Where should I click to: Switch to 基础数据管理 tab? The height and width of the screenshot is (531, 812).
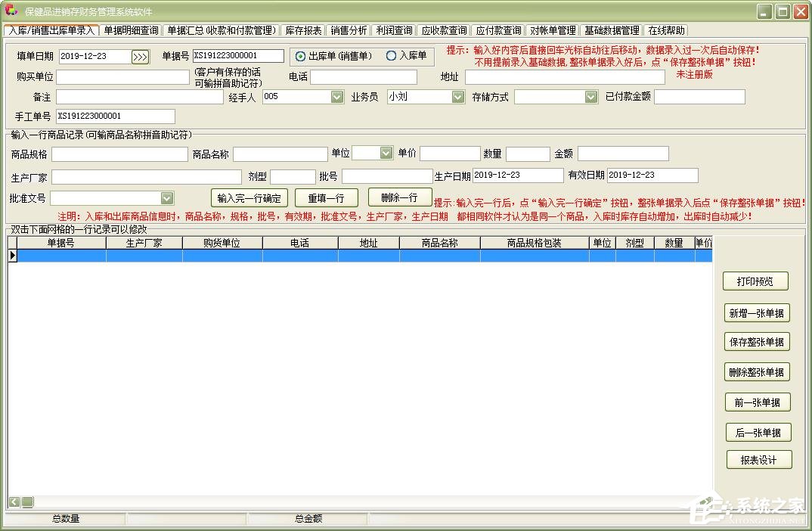click(x=612, y=30)
